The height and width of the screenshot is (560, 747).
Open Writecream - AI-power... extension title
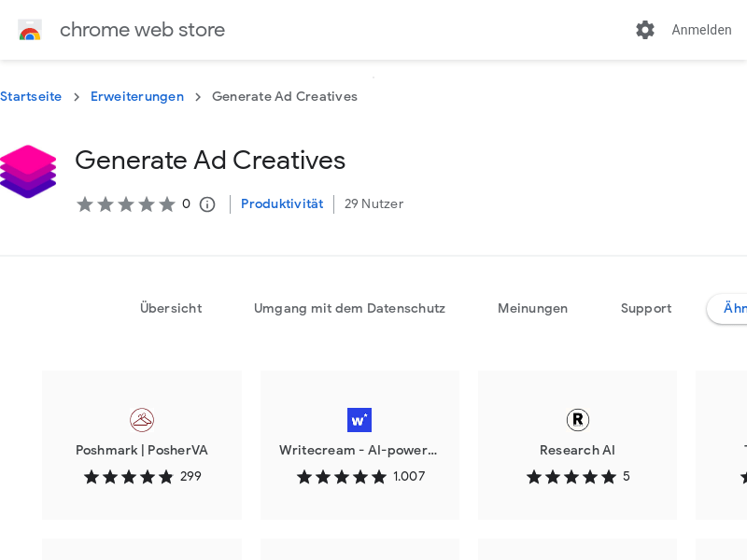tap(359, 450)
